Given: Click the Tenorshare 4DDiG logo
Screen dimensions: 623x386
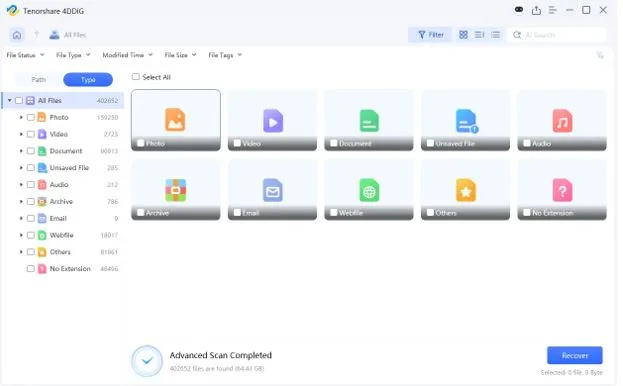Looking at the screenshot, I should [13, 10].
